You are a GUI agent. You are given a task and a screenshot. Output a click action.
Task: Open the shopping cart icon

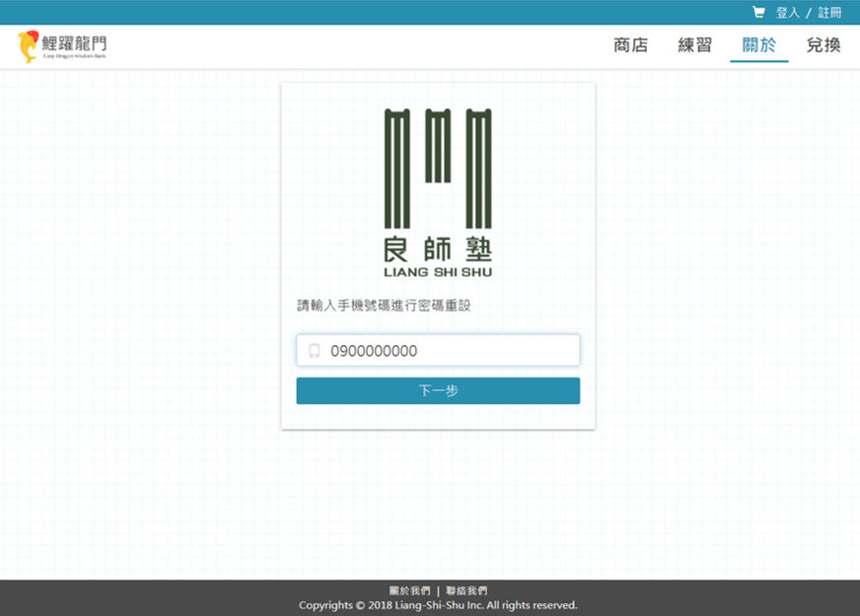point(758,12)
